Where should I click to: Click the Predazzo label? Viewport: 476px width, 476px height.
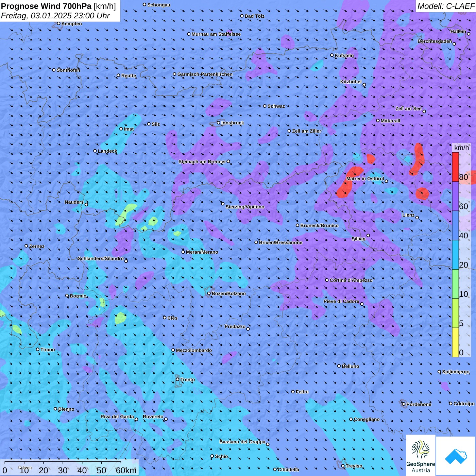pos(235,326)
